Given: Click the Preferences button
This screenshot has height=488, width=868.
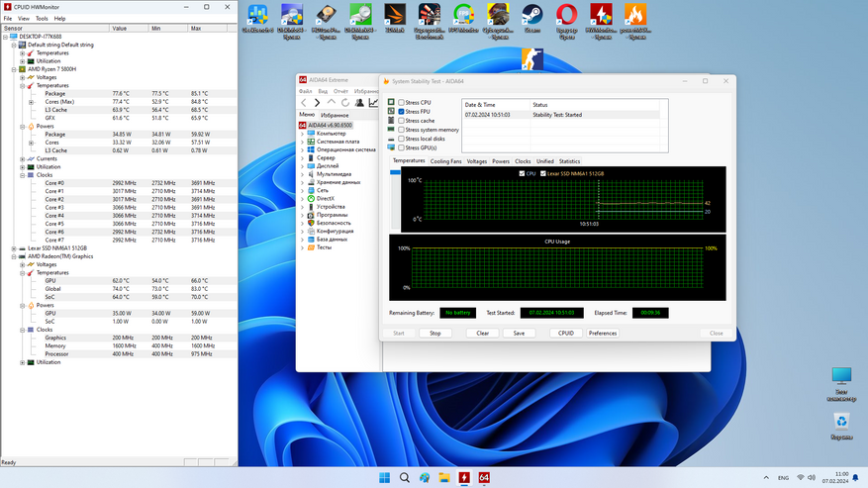Looking at the screenshot, I should [602, 334].
